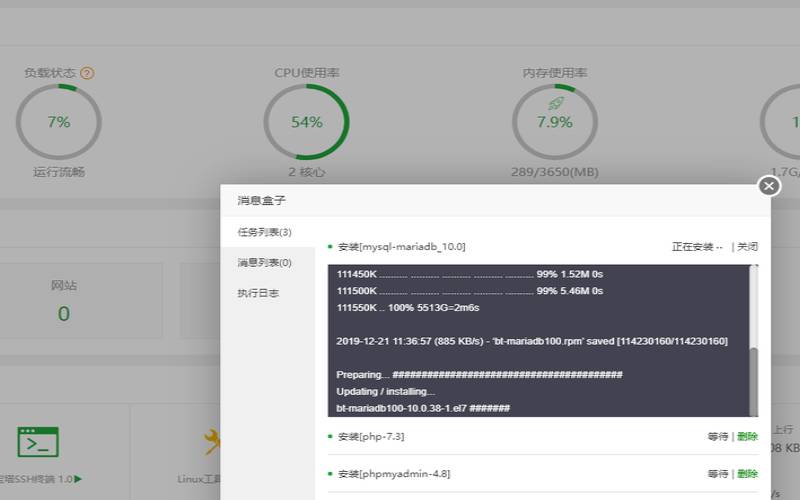Open the Linux toolbox wrench icon
The height and width of the screenshot is (500, 800).
212,442
